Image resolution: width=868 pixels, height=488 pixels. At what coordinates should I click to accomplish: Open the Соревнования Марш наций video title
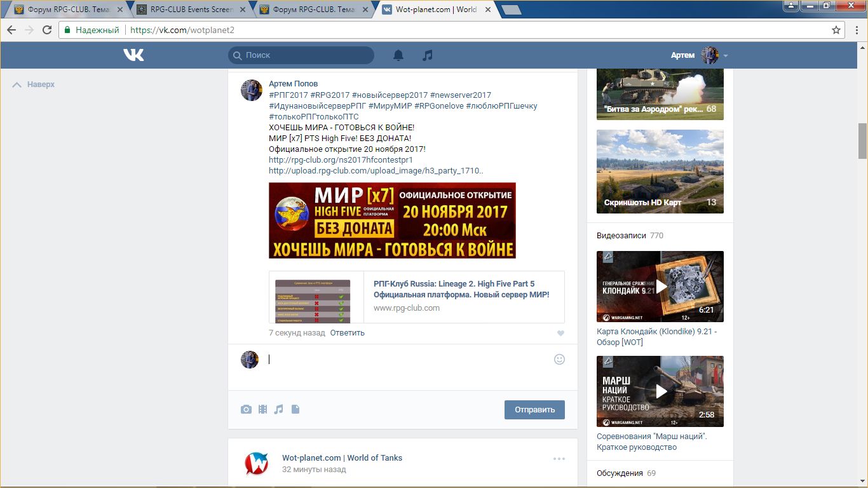[x=651, y=442]
